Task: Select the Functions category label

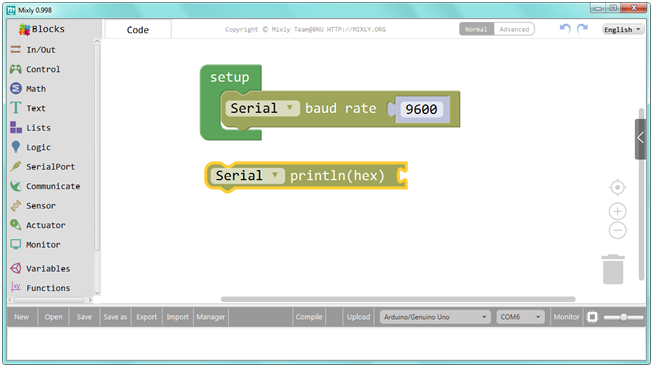Action: (x=48, y=287)
